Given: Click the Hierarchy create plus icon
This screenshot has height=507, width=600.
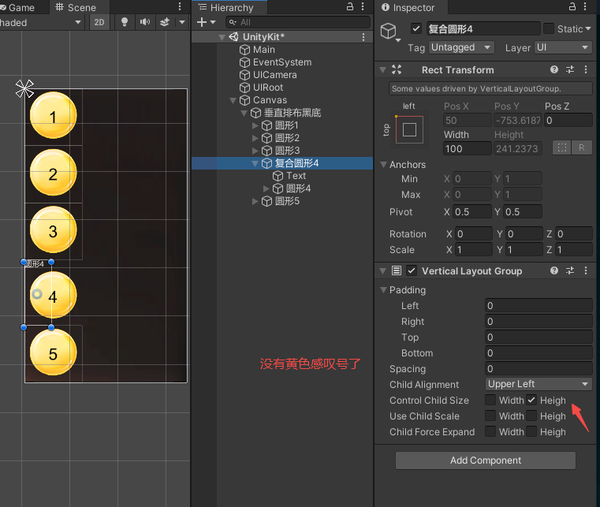Looking at the screenshot, I should point(202,22).
